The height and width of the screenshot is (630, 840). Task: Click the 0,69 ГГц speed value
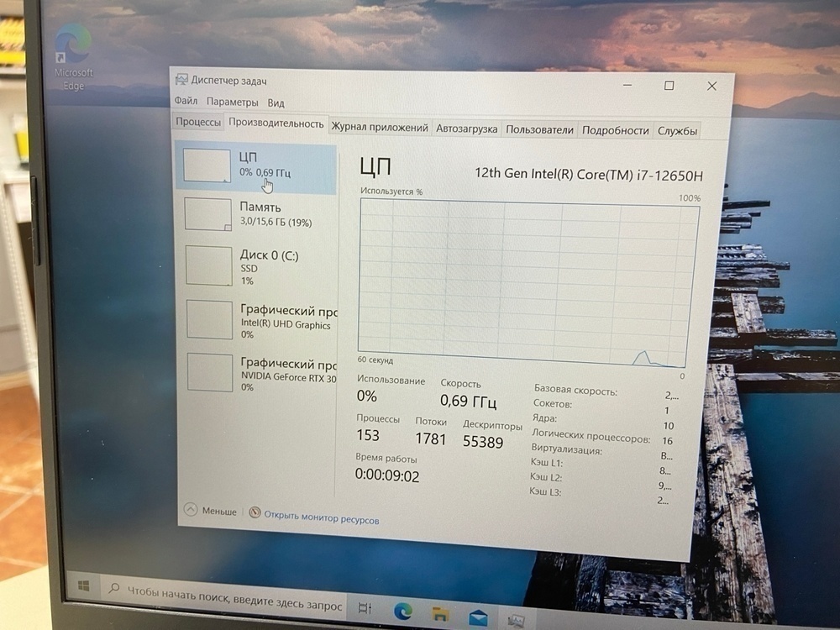click(468, 401)
